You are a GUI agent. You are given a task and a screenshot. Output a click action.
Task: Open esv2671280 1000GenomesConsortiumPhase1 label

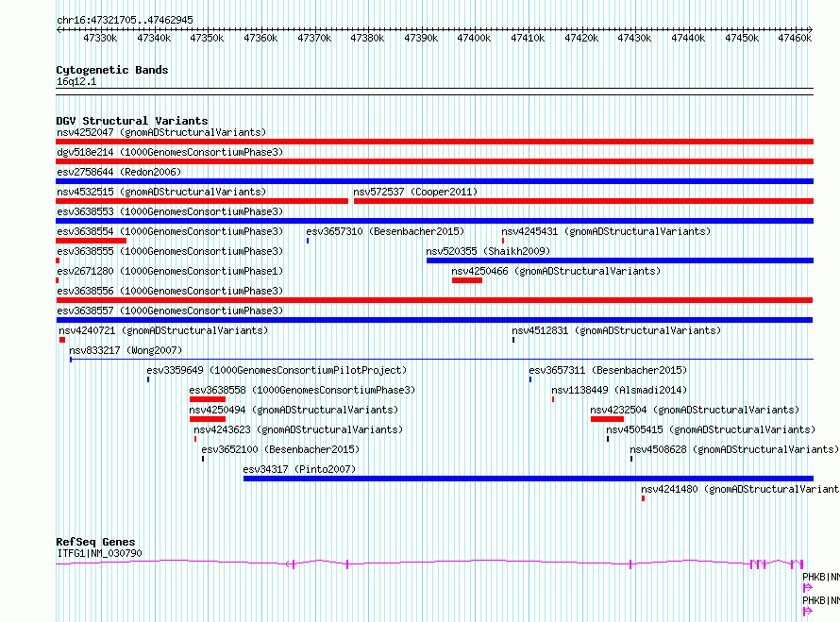(170, 271)
